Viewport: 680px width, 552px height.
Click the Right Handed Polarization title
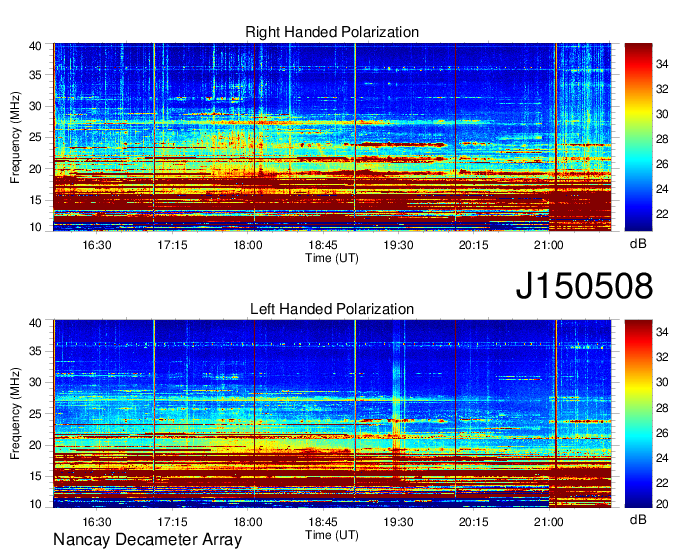332,32
